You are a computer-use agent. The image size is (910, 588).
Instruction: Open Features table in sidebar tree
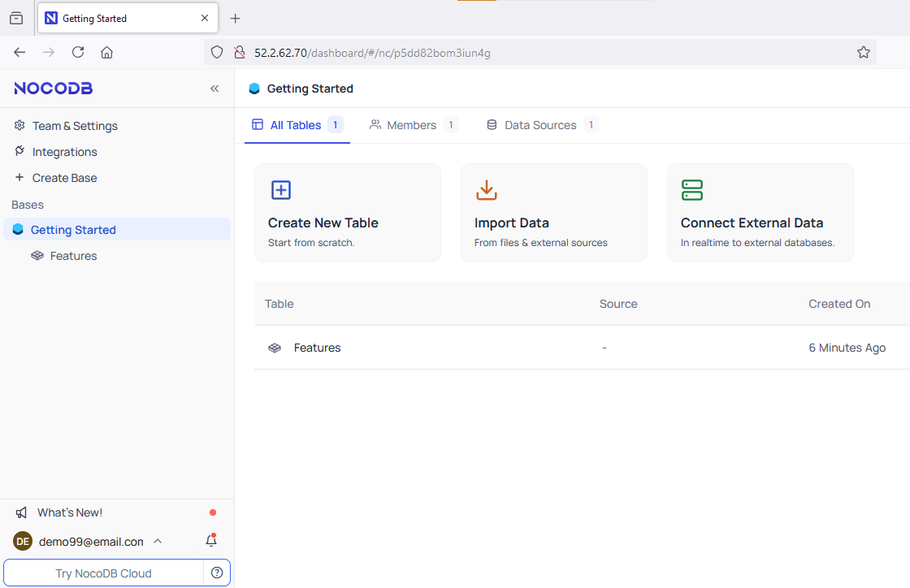[73, 256]
